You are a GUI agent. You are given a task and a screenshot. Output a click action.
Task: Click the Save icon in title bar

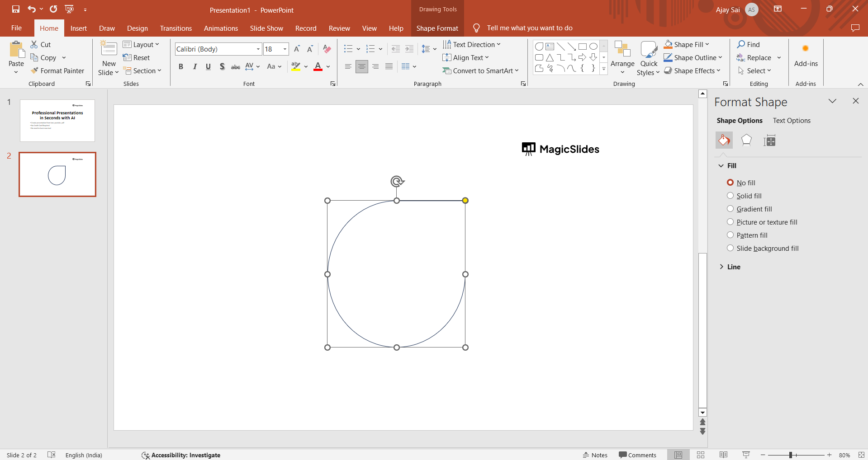[16, 9]
